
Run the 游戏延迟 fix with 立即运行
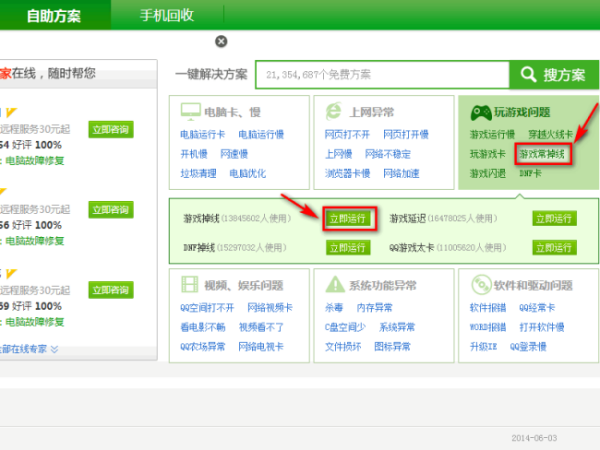click(554, 218)
